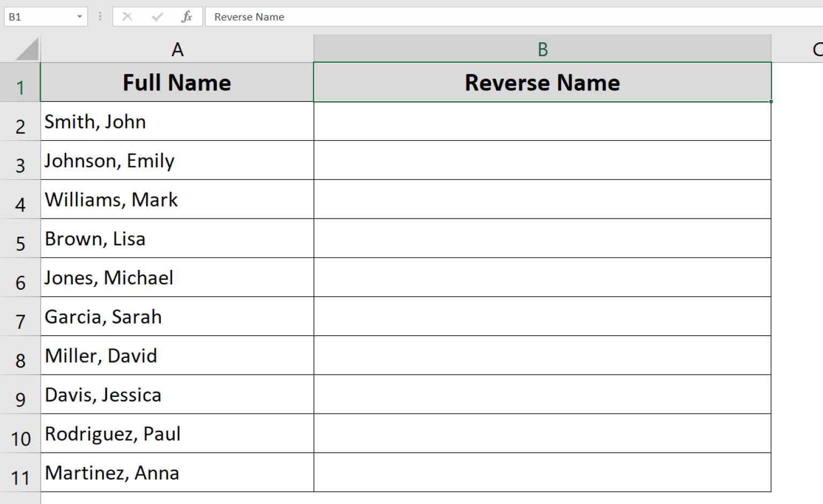This screenshot has height=504, width=823.
Task: Select the cell containing Williams, Mark
Action: (177, 200)
